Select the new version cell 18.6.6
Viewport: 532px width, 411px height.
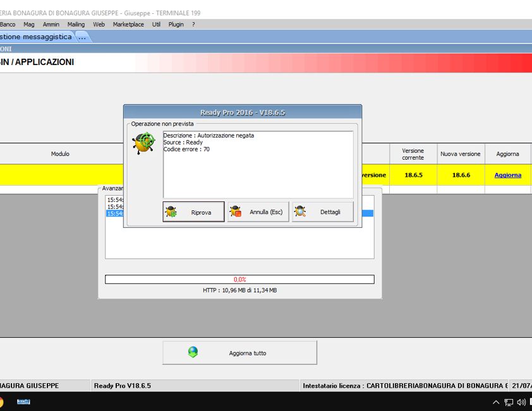tap(461, 175)
